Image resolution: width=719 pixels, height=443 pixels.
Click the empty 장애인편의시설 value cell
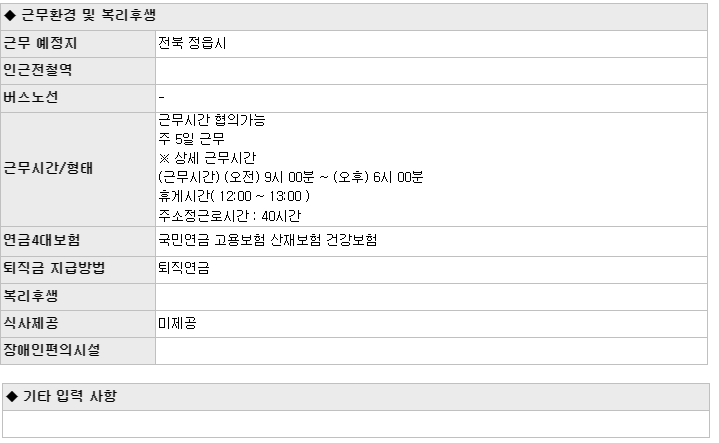pos(431,351)
